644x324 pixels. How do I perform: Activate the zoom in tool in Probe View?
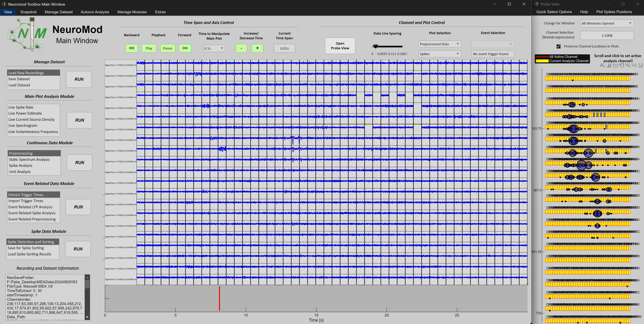coord(628,65)
